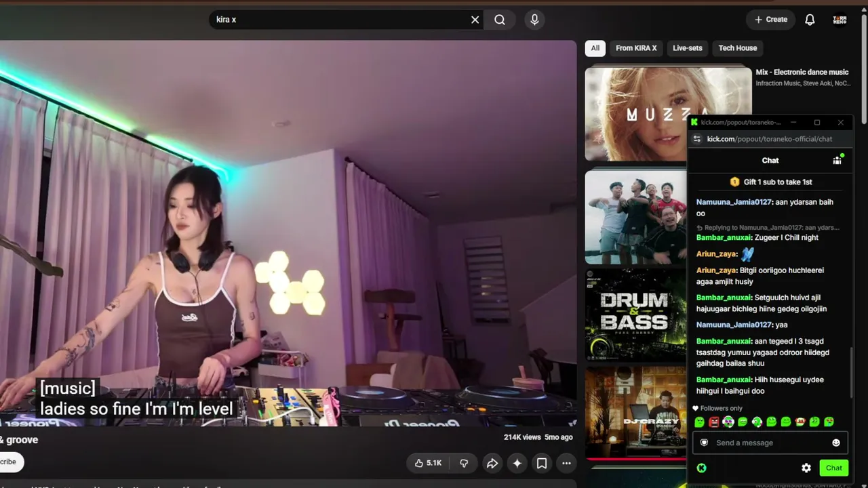The height and width of the screenshot is (488, 868).
Task: Open Bambar_anuxai's profile from 'Zugeer' message
Action: [x=724, y=238]
